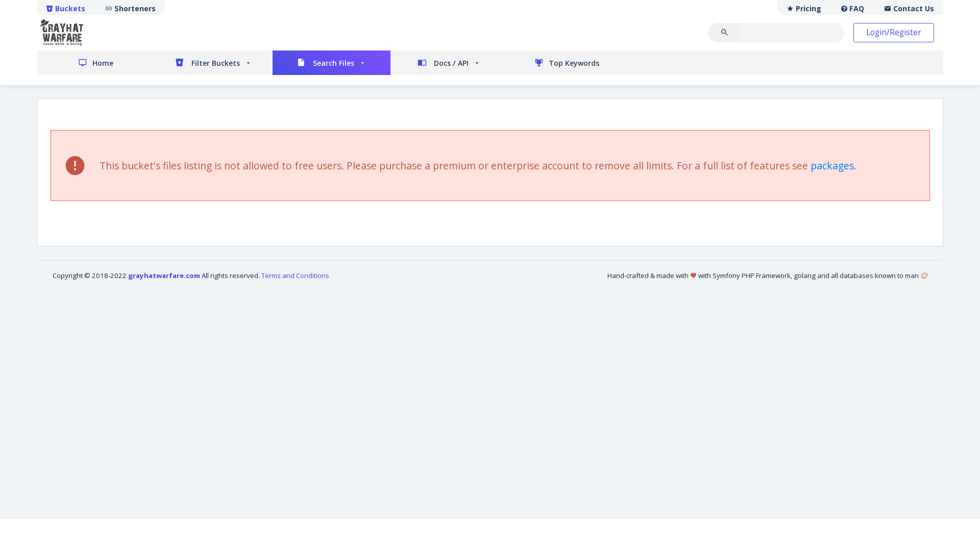Image resolution: width=980 pixels, height=551 pixels.
Task: Click the bucket icon in Filter Buckets
Action: tap(179, 62)
